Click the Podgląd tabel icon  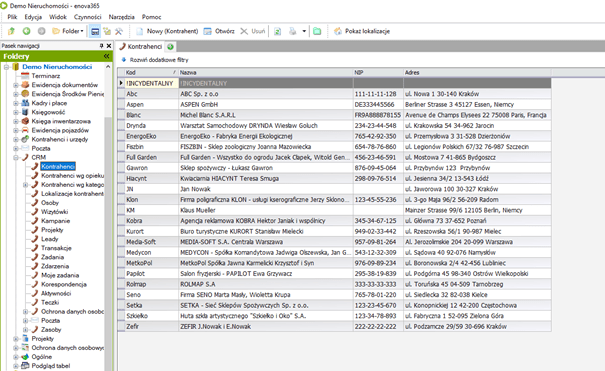(25, 365)
